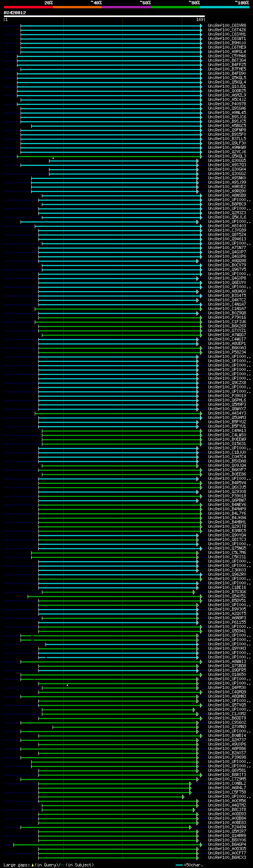
Task: Open the UniRef100_B9H0J0 hit label
Action: pos(227,43)
